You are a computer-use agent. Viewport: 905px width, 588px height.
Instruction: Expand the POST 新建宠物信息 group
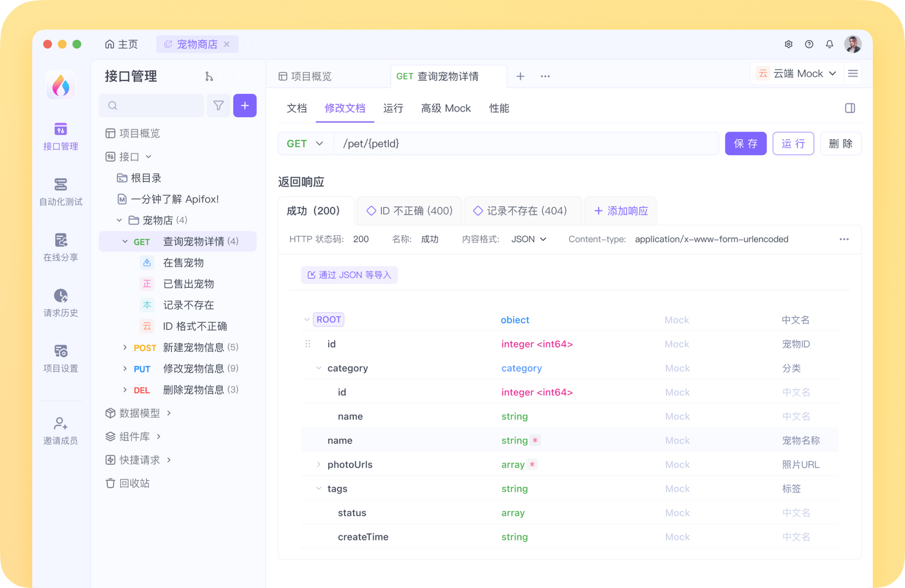(x=124, y=347)
